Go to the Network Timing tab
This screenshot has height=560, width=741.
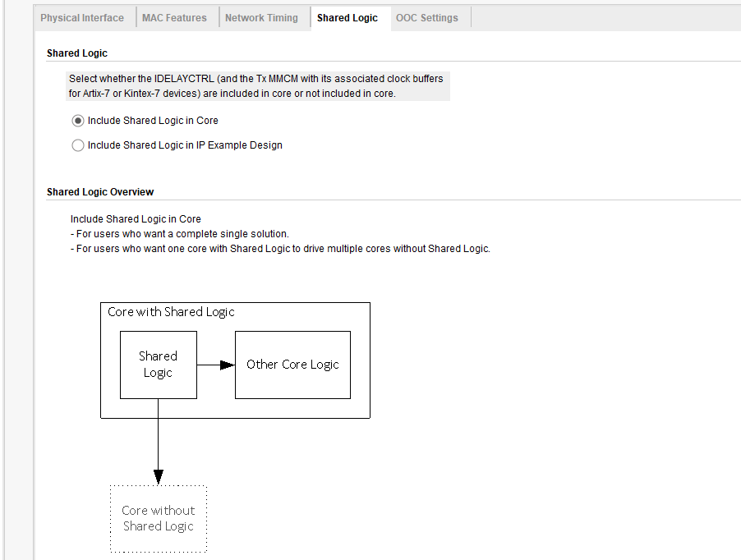261,18
